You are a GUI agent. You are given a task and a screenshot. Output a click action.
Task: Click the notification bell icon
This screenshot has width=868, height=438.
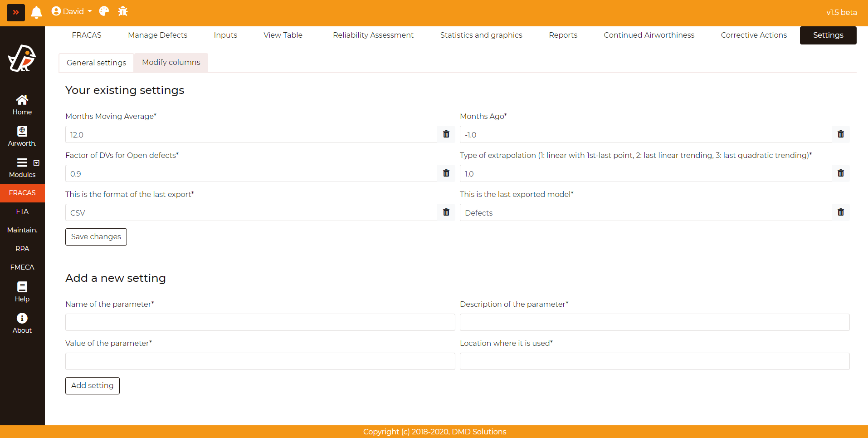click(36, 12)
